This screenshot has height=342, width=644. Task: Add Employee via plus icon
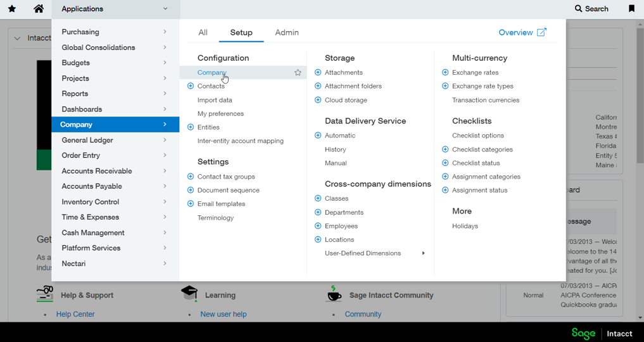317,226
